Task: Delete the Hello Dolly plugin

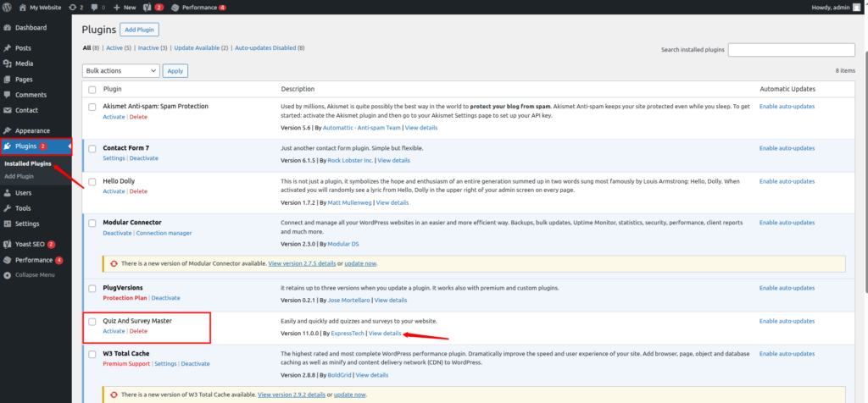Action: (x=138, y=191)
